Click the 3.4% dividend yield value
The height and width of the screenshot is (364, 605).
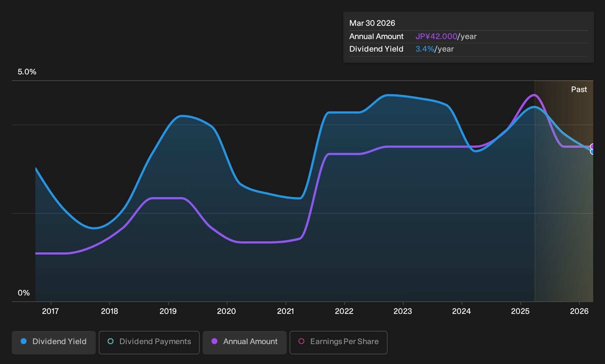click(425, 49)
